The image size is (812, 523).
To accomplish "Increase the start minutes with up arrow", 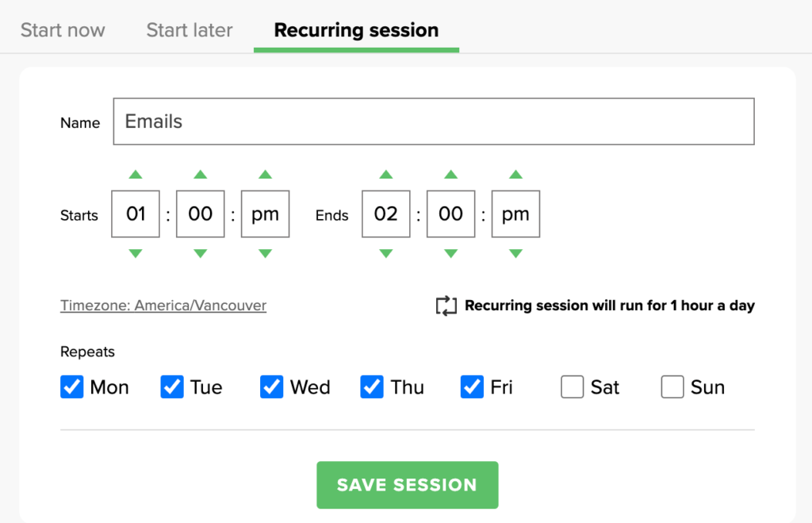I will tap(201, 175).
